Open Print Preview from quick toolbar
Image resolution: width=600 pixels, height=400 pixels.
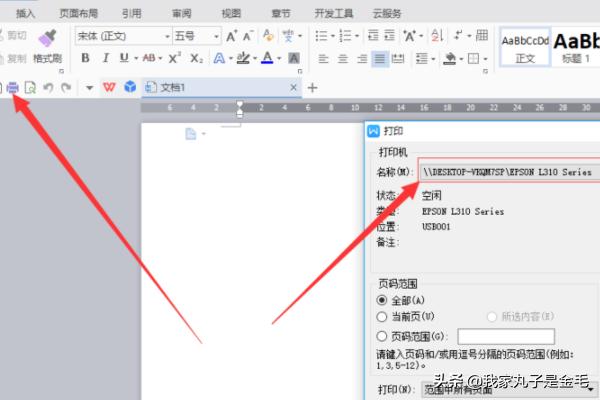(x=30, y=88)
